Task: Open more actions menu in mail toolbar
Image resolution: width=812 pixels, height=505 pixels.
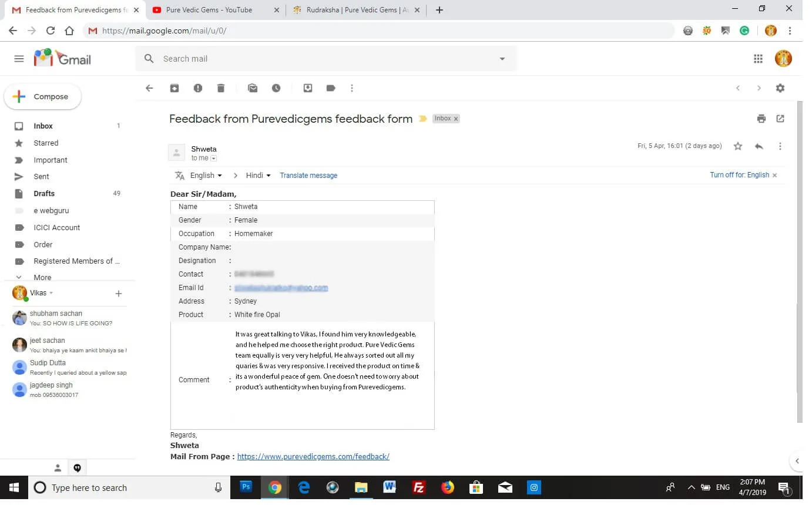Action: click(352, 88)
